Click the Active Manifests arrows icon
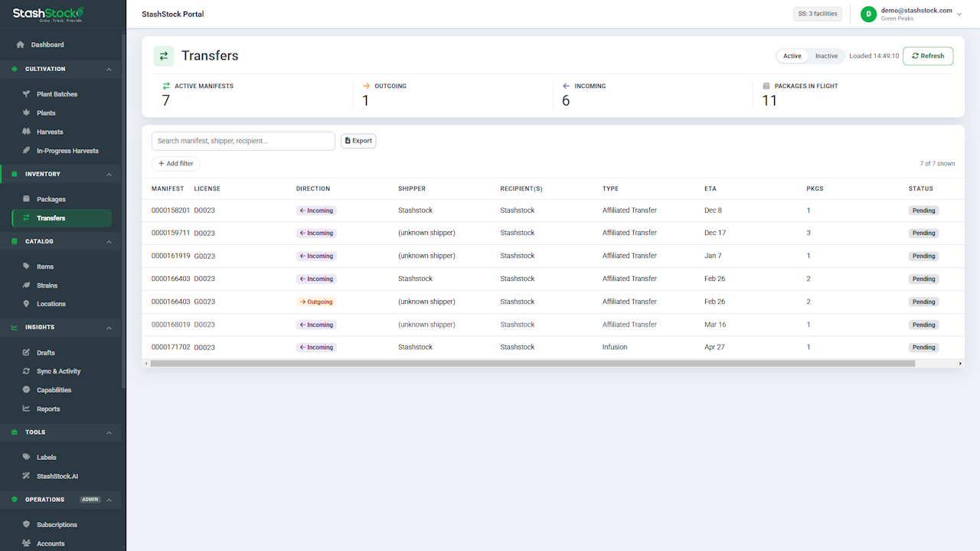The image size is (980, 551). tap(166, 86)
